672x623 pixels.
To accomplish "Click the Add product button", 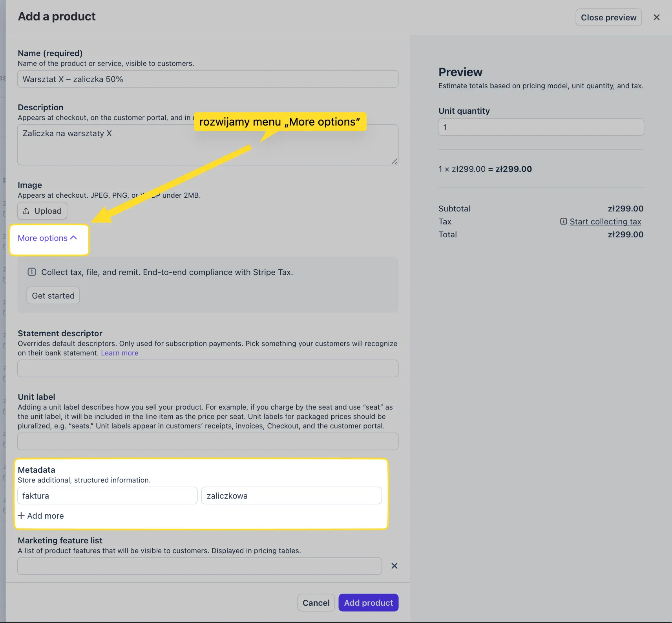I will (x=369, y=603).
